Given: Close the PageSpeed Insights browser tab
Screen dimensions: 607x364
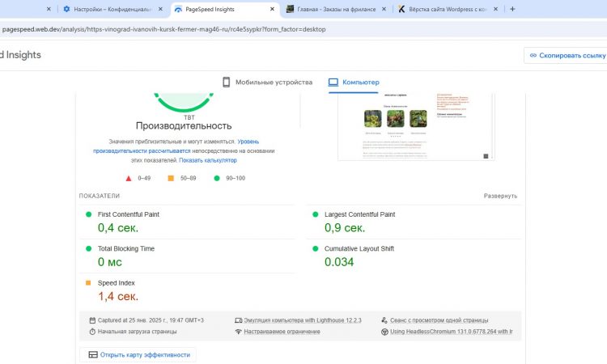Looking at the screenshot, I should (x=272, y=9).
